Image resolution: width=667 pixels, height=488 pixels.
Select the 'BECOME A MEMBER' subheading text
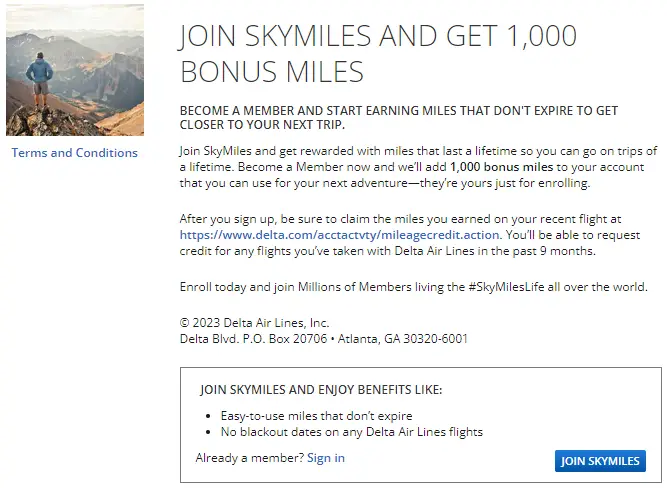(x=399, y=117)
